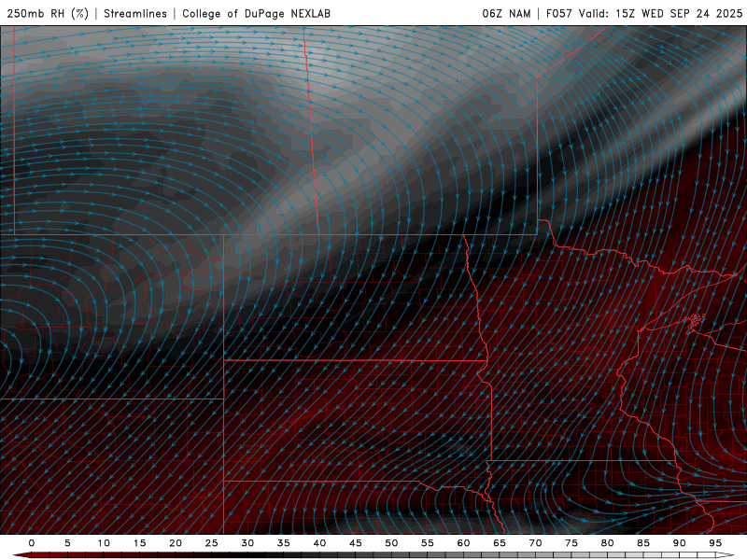Click the '5' label on the color scale
Image resolution: width=747 pixels, height=560 pixels.
[x=67, y=543]
